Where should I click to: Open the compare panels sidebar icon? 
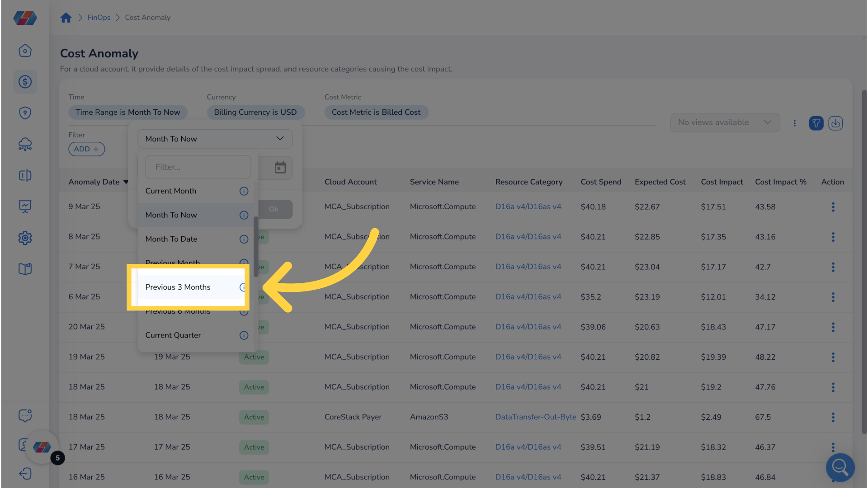coord(25,175)
